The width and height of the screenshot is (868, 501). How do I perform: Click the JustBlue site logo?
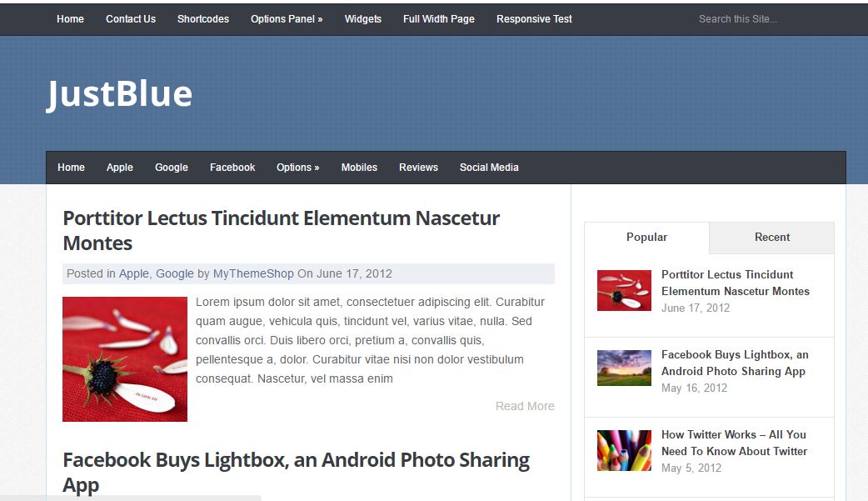pos(119,93)
